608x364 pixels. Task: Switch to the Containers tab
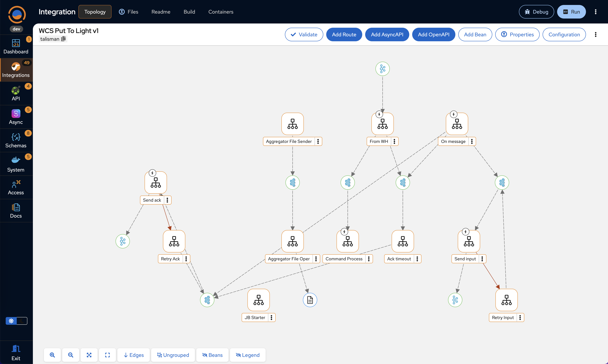coord(220,12)
